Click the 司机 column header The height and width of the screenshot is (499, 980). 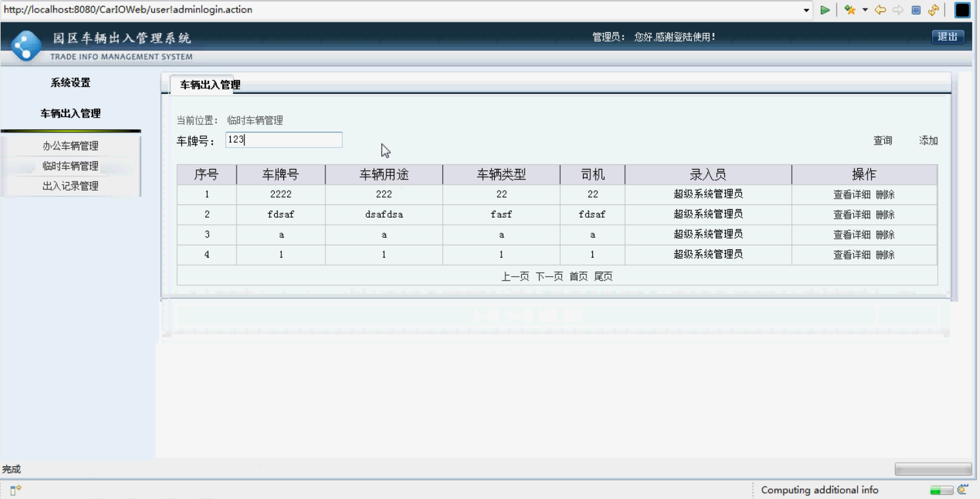pyautogui.click(x=593, y=175)
